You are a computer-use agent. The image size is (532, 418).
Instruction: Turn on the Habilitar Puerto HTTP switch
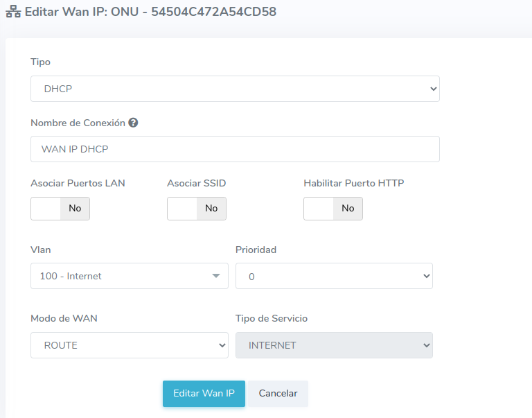[x=333, y=208]
